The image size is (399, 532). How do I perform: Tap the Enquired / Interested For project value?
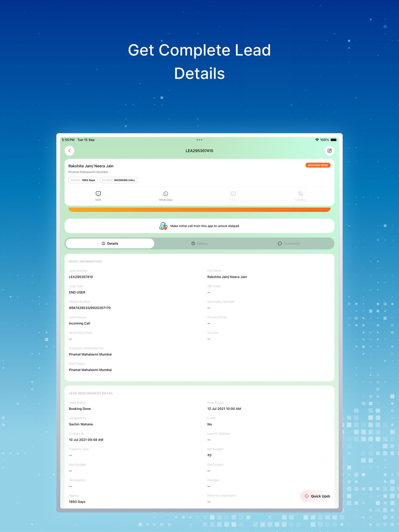(x=90, y=354)
